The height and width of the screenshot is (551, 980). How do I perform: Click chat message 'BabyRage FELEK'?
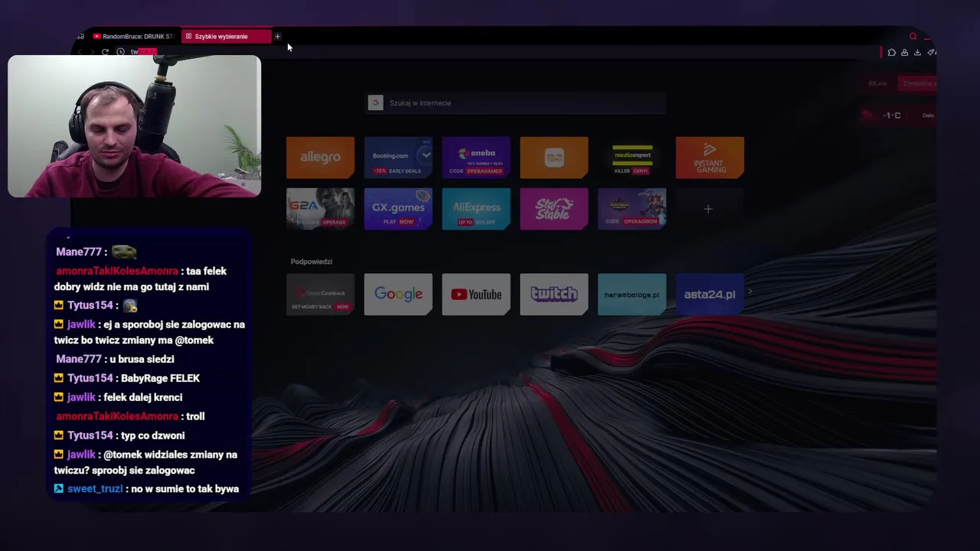(x=160, y=378)
